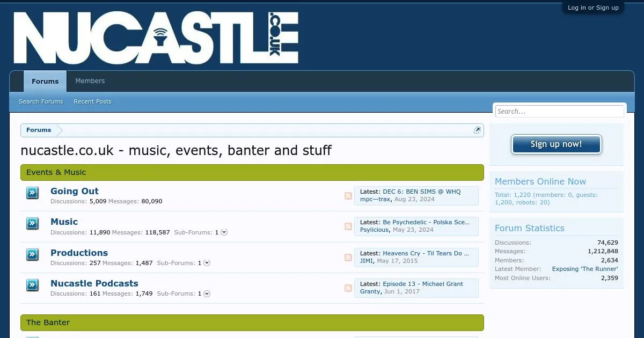Viewport: 644px width, 338px height.
Task: Open Search Forums in the sub-navigation
Action: click(x=41, y=101)
